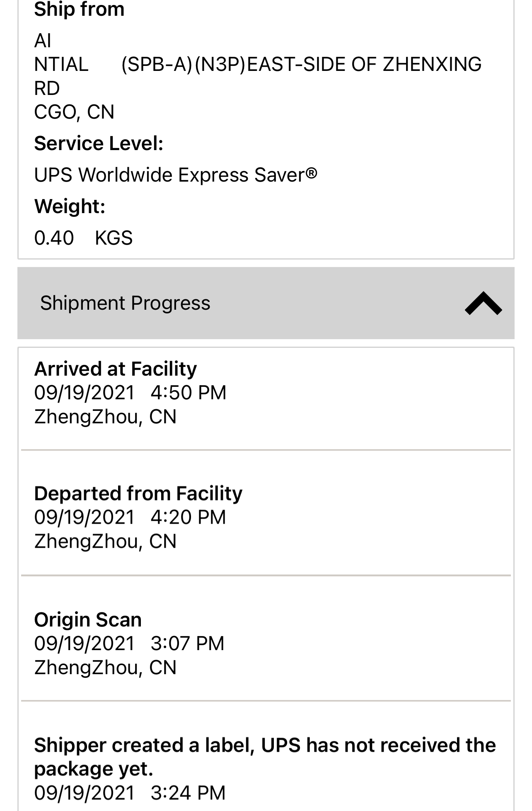This screenshot has width=532, height=811.
Task: Select the Arrived at Facility status heading
Action: pyautogui.click(x=116, y=369)
